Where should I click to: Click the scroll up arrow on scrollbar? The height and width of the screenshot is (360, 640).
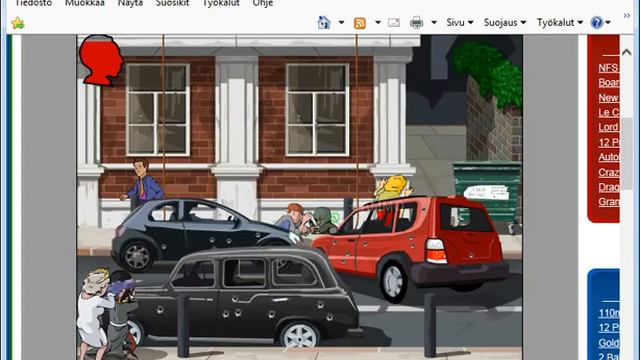point(627,52)
